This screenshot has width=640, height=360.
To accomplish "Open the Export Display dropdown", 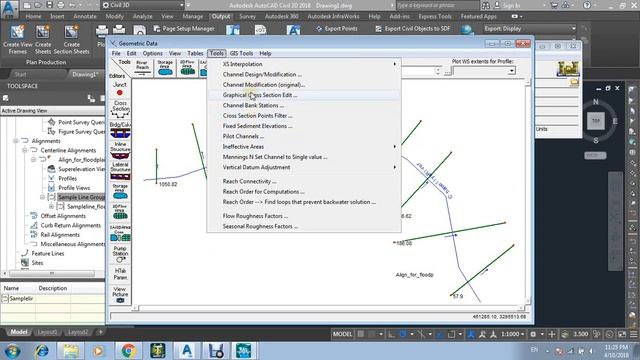I will click(x=529, y=29).
